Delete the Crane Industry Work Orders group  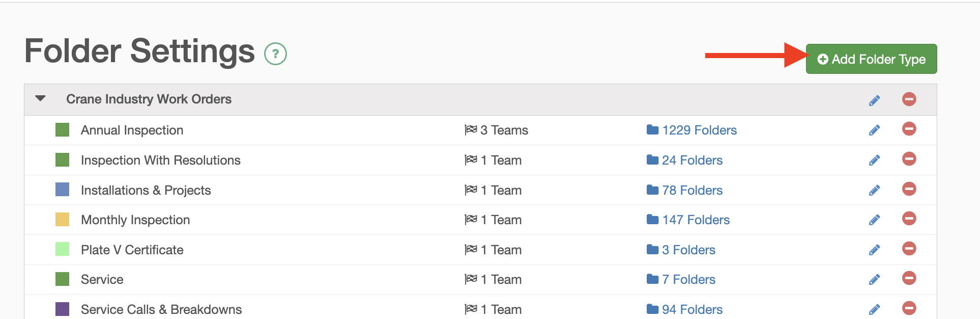909,99
